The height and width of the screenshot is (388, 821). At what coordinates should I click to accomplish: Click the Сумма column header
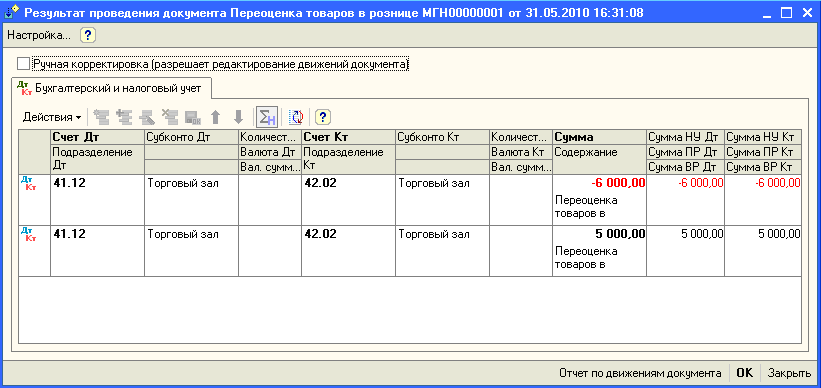[x=600, y=137]
